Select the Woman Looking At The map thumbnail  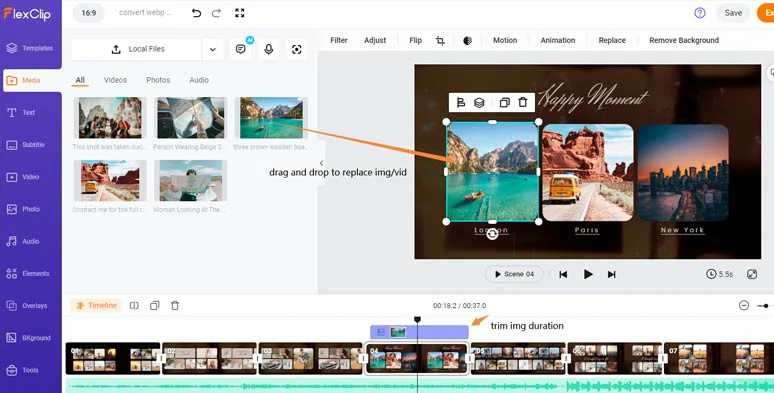191,180
